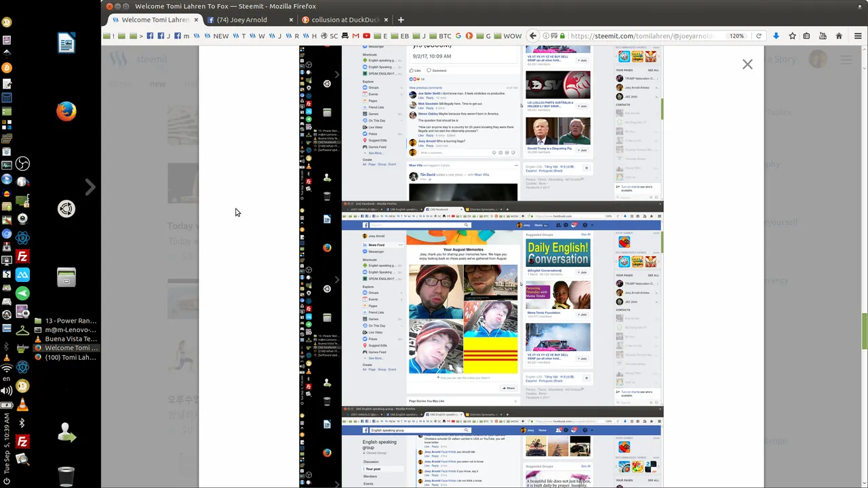Open the Dogecoin launcher icon at top
Image resolution: width=868 pixels, height=488 pixels.
pos(7,22)
